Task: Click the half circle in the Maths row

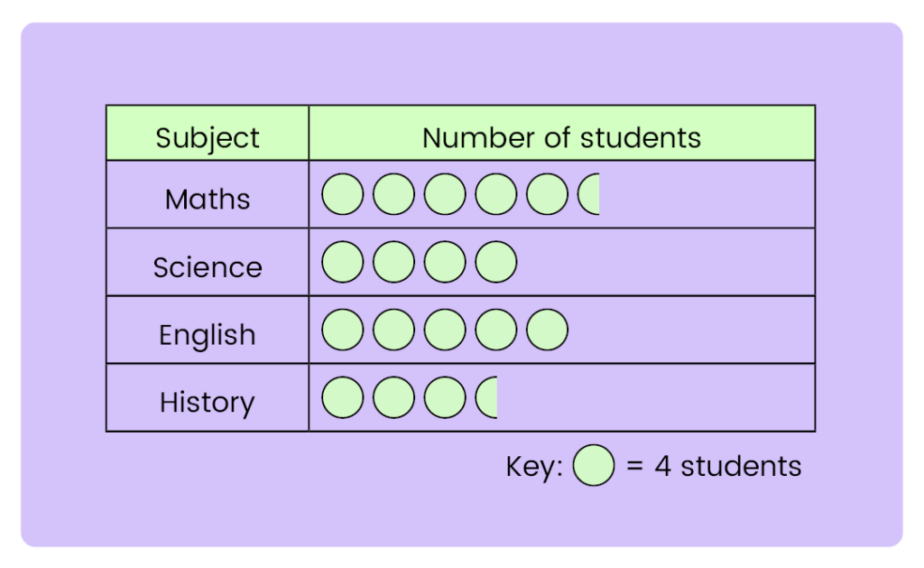Action: 589,195
